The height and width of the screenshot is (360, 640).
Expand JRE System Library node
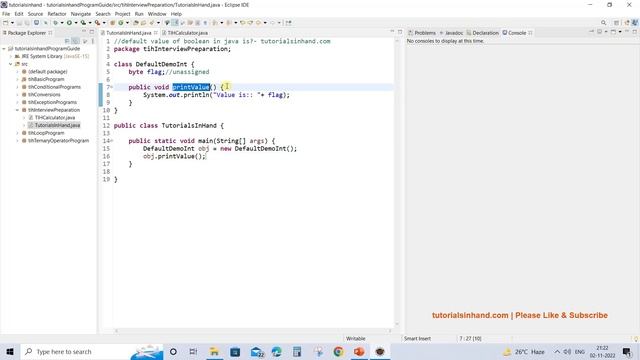coord(11,56)
